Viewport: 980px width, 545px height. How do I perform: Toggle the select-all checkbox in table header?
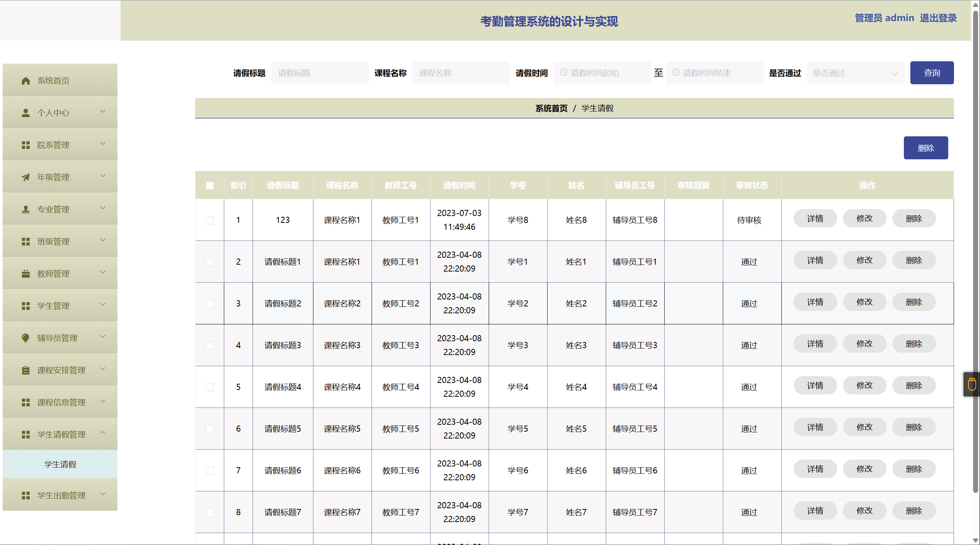210,186
